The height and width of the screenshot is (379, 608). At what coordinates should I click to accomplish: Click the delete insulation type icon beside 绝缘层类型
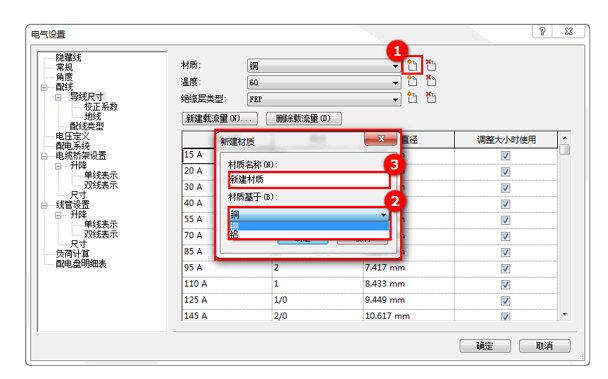430,98
